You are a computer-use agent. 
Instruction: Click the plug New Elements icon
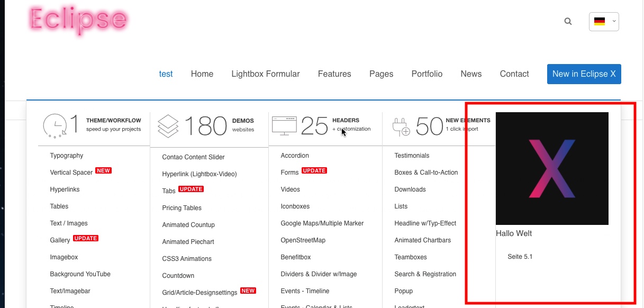(x=401, y=127)
